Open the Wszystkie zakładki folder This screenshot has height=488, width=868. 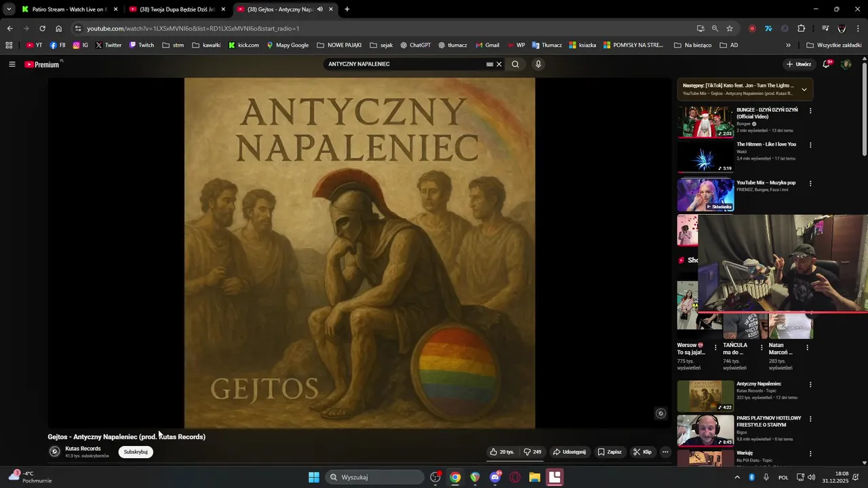click(x=834, y=45)
